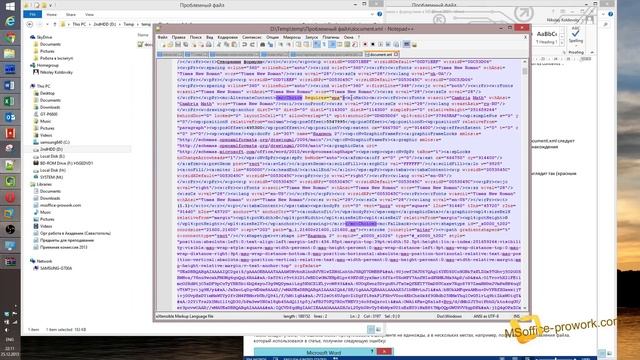Open recent locations dropdown in Explorer
This screenshot has width=640, height=360.
tap(47, 24)
